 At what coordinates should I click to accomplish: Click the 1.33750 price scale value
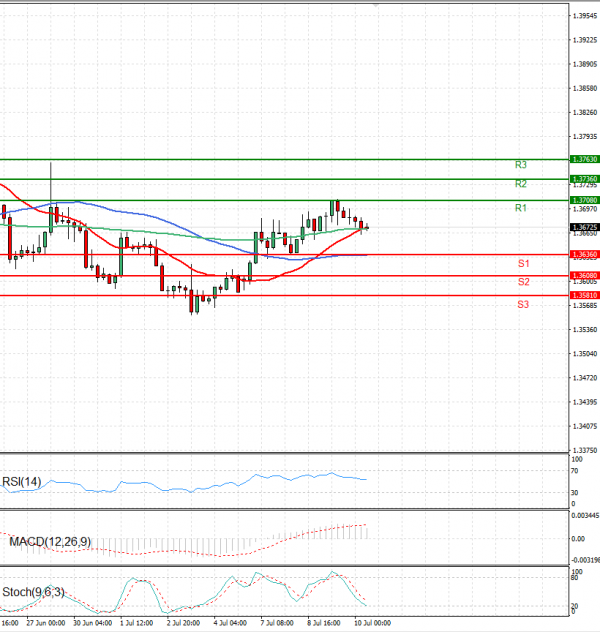585,451
